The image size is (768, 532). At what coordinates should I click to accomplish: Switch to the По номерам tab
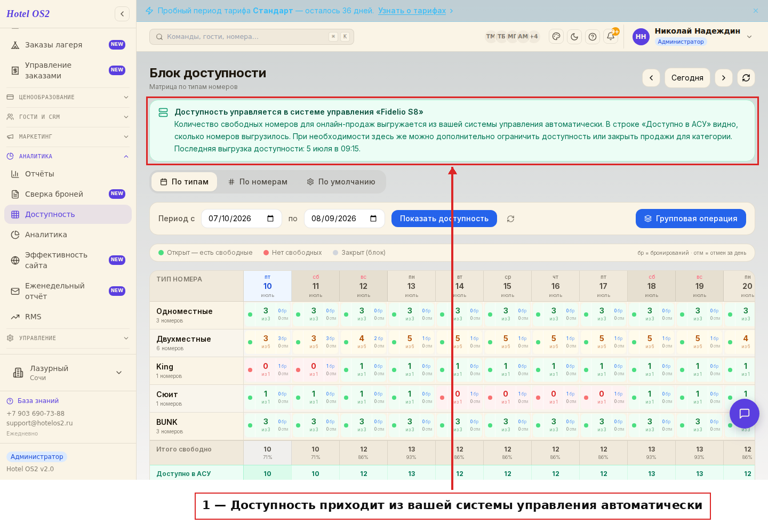[x=258, y=182]
